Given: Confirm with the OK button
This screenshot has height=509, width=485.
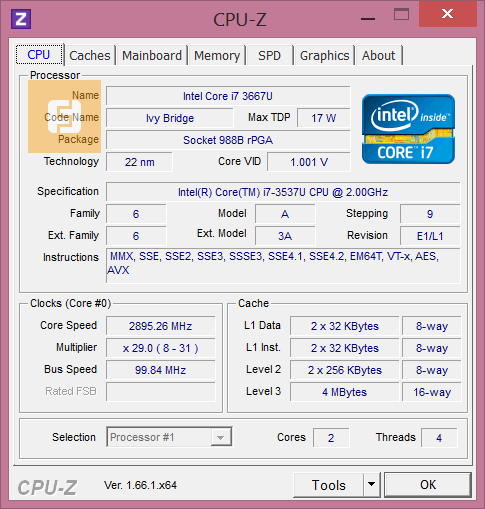Looking at the screenshot, I should (428, 485).
